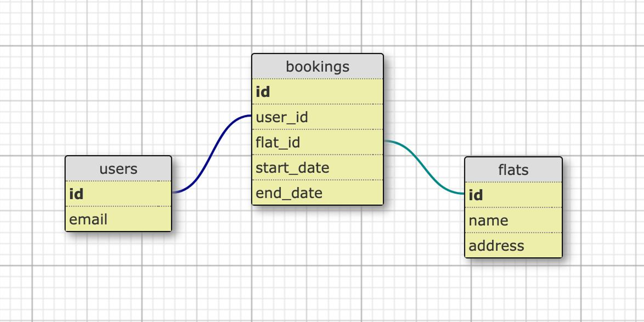Click the id row in users table
Screen dimensions: 644x322
pyautogui.click(x=118, y=194)
